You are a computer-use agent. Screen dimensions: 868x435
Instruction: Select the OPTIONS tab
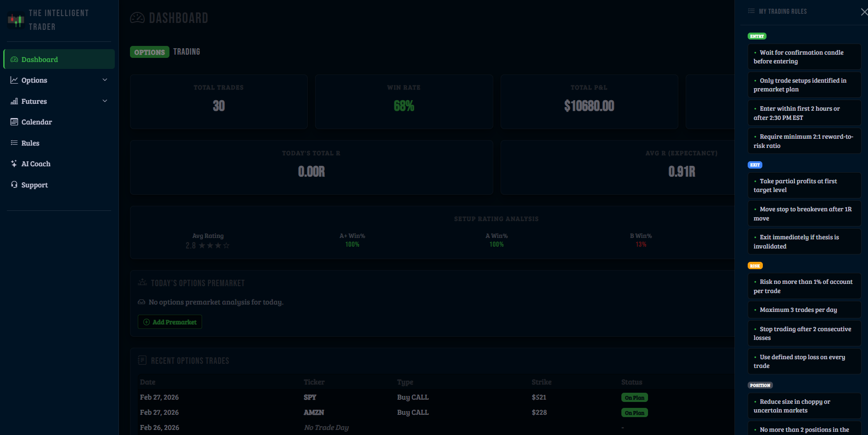[x=149, y=51]
